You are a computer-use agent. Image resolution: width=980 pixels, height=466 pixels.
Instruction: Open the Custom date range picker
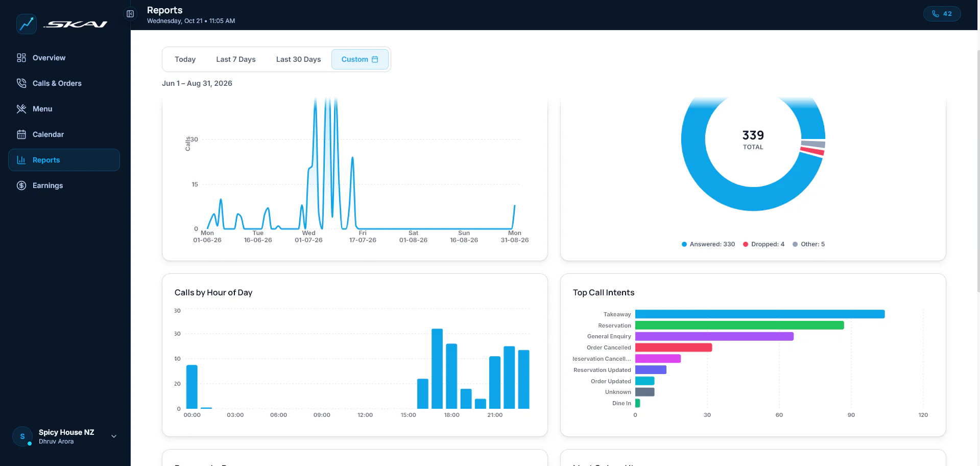click(x=360, y=59)
